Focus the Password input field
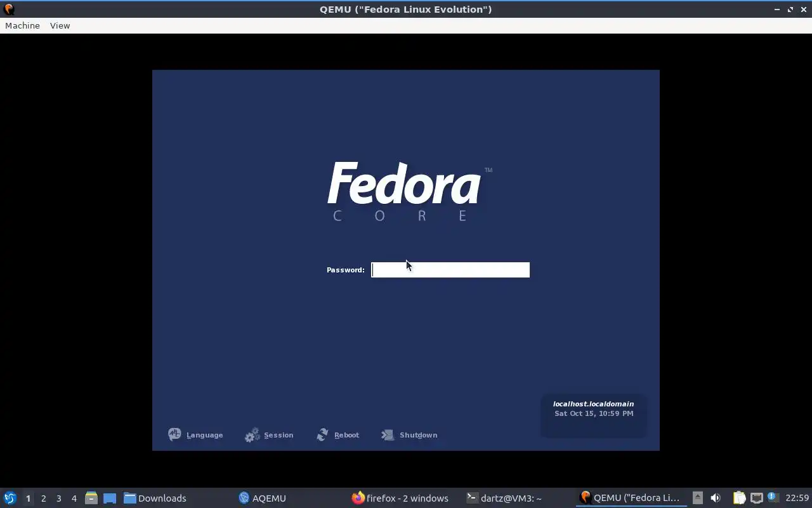The image size is (812, 508). tap(450, 270)
